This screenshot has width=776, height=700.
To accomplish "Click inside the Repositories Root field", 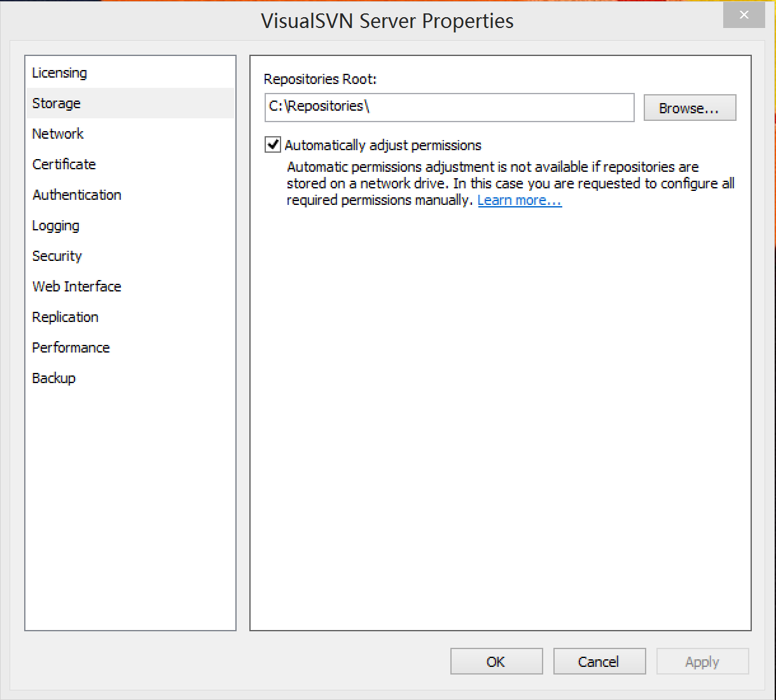I will [x=449, y=108].
